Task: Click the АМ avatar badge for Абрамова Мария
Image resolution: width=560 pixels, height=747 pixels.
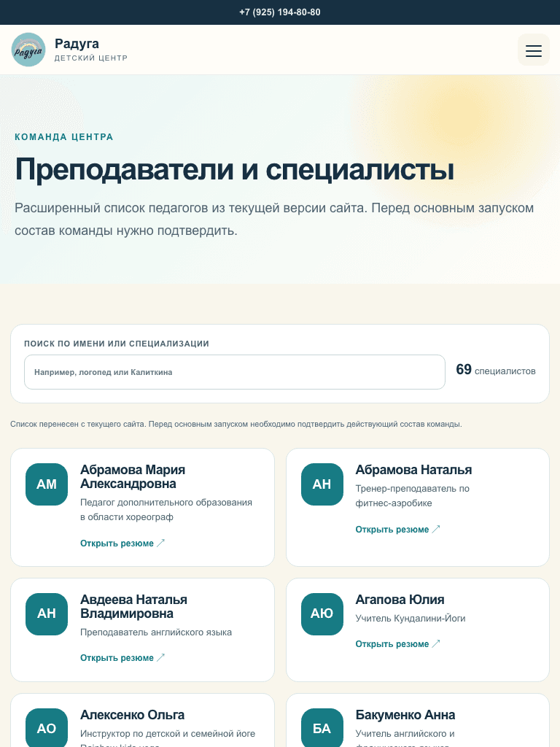Action: coord(47,484)
